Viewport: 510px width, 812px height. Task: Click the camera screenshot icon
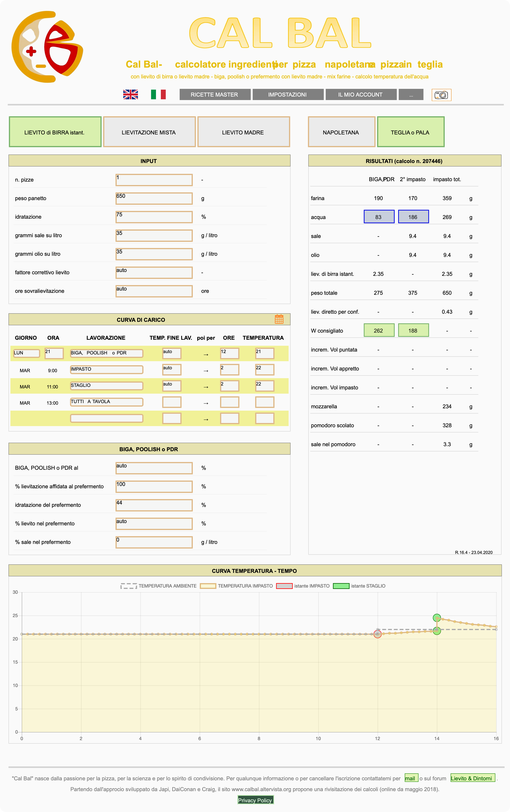pyautogui.click(x=441, y=95)
